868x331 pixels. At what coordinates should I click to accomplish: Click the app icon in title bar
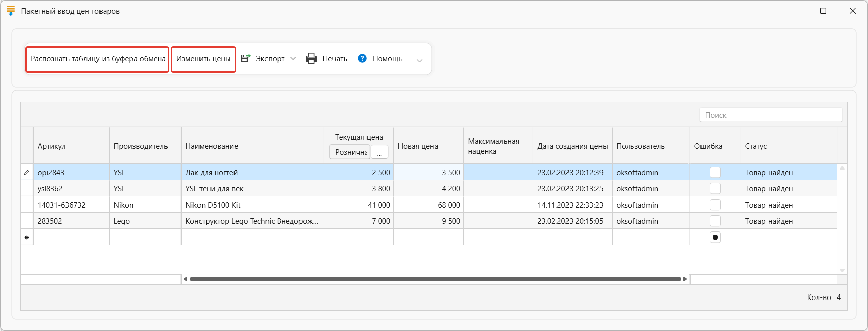click(11, 11)
